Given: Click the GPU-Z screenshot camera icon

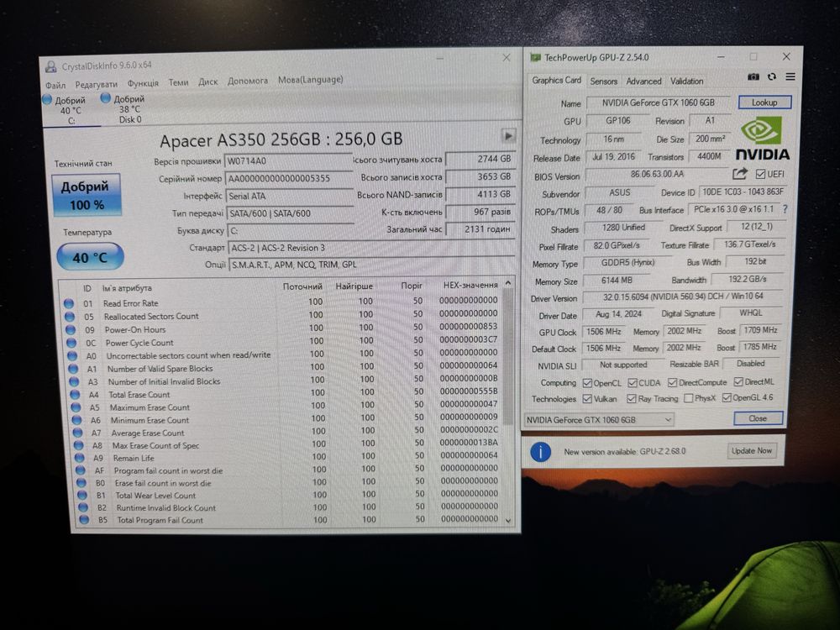Looking at the screenshot, I should pos(753,76).
